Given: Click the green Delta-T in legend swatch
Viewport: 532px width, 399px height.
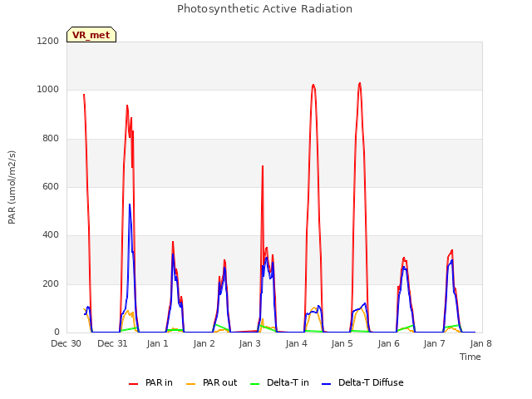Looking at the screenshot, I should [254, 384].
